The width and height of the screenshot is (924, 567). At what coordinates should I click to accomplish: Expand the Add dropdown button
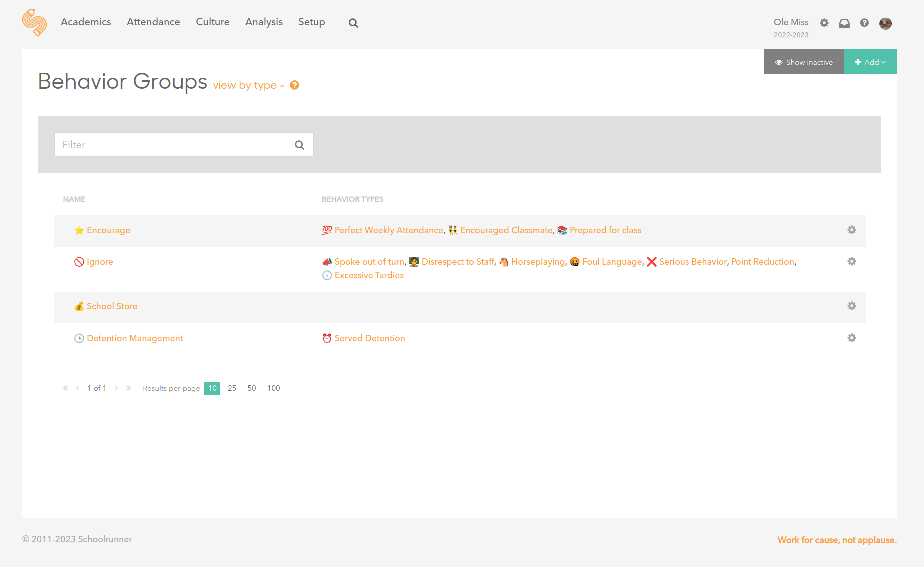click(870, 62)
